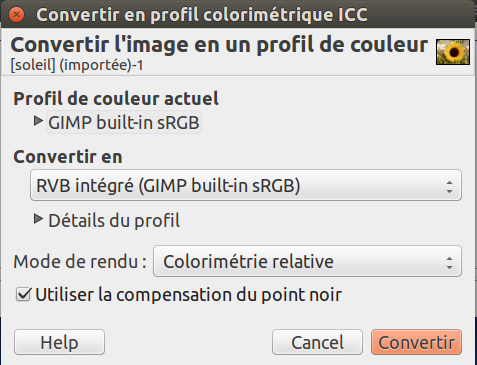
Task: Confirm with the Convertir button
Action: point(416,342)
